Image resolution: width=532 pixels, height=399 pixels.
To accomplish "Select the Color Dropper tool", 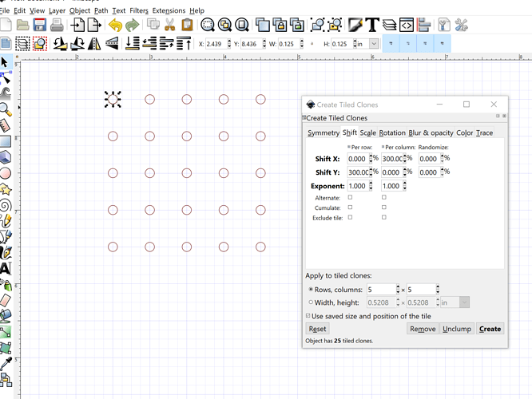I will click(6, 363).
